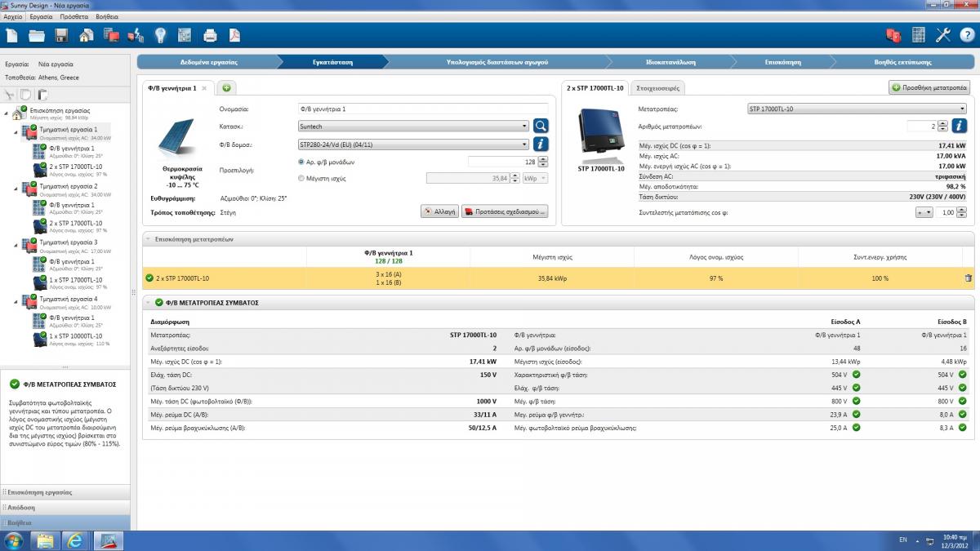Collapse the 'Επισκόπηση μετατροπέων' section
Viewport: 980px width, 551px height.
tap(149, 239)
